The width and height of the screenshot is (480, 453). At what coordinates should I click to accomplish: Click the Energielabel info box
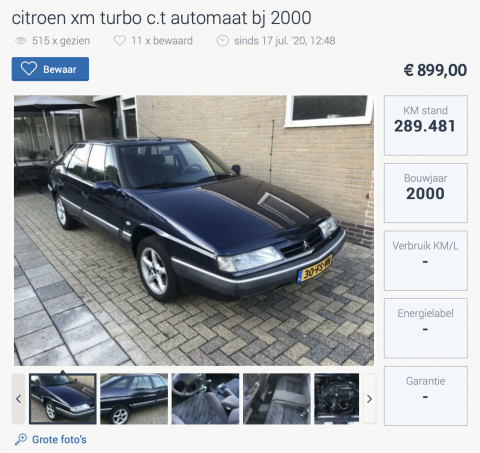coord(426,328)
